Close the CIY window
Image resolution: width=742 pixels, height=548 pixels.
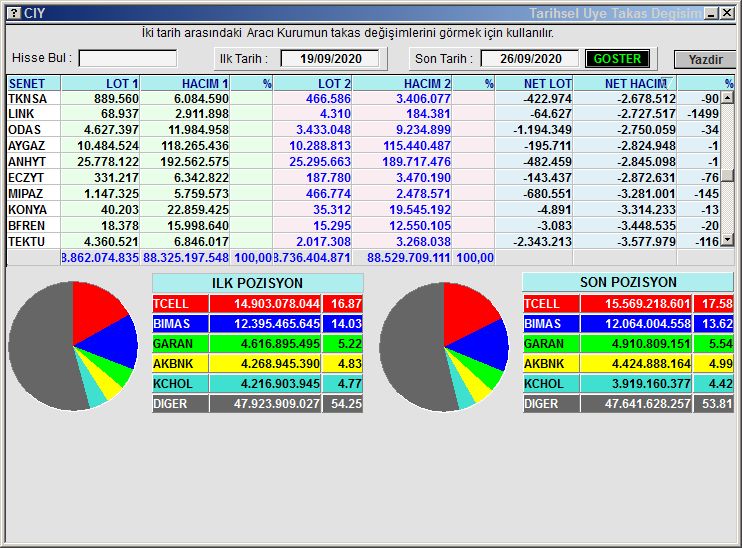pos(727,14)
